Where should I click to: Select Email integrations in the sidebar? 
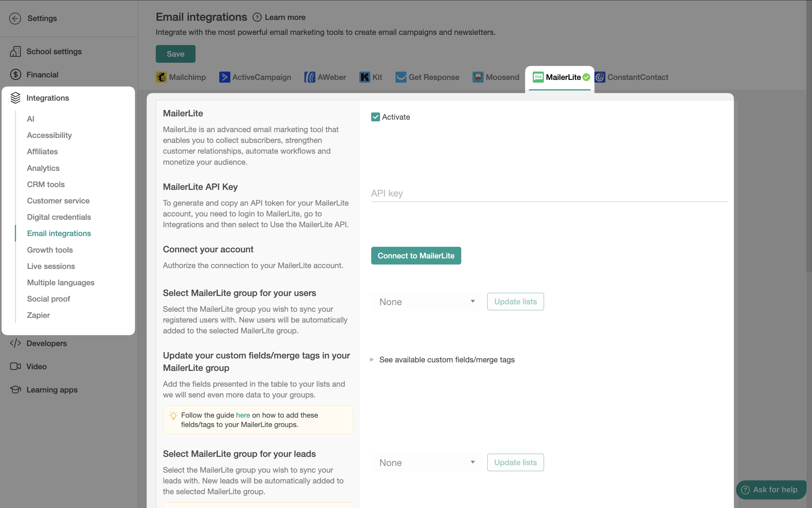tap(59, 234)
